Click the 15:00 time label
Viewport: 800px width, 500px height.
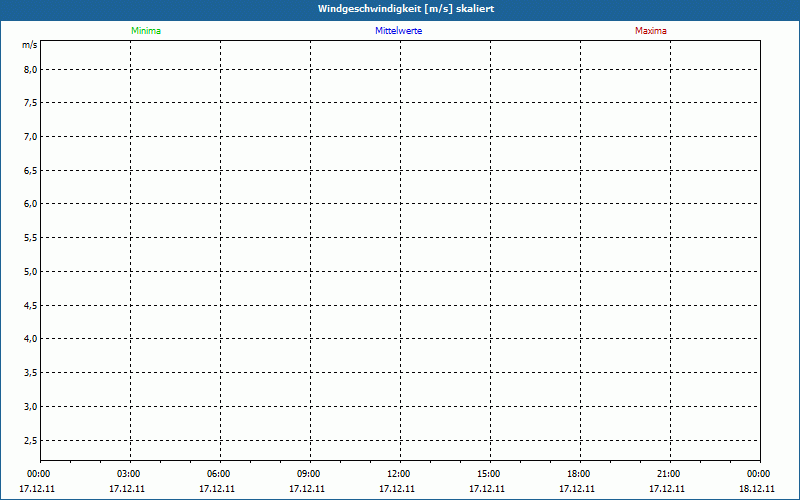[489, 474]
